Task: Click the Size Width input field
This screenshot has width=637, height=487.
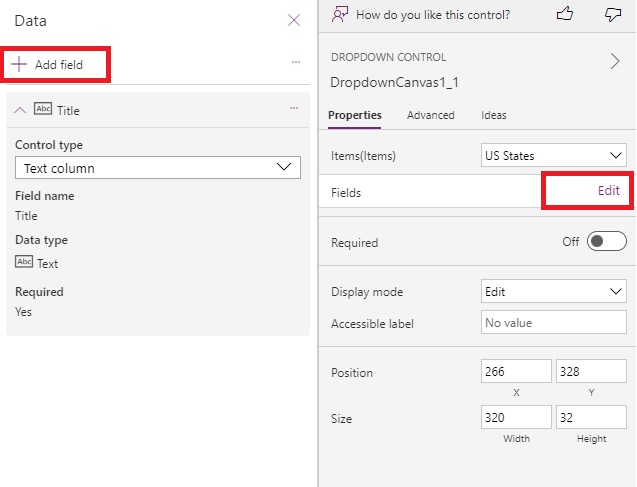Action: pos(516,418)
